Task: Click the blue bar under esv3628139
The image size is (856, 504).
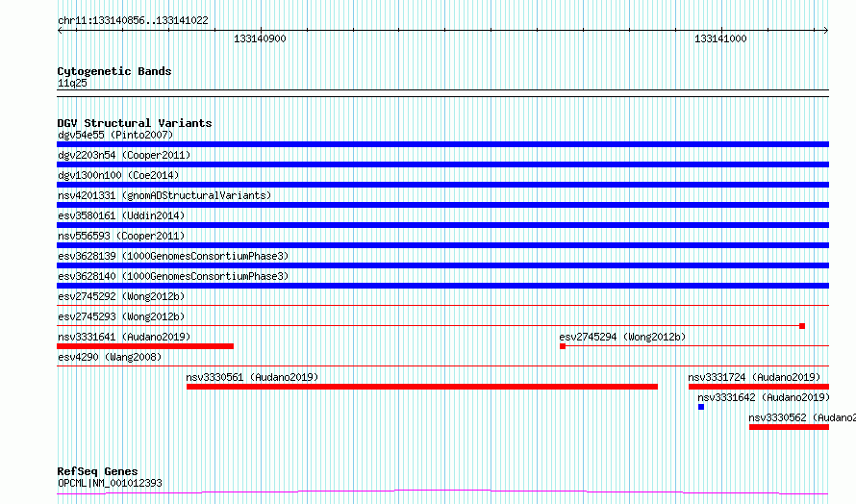Action: 442,265
